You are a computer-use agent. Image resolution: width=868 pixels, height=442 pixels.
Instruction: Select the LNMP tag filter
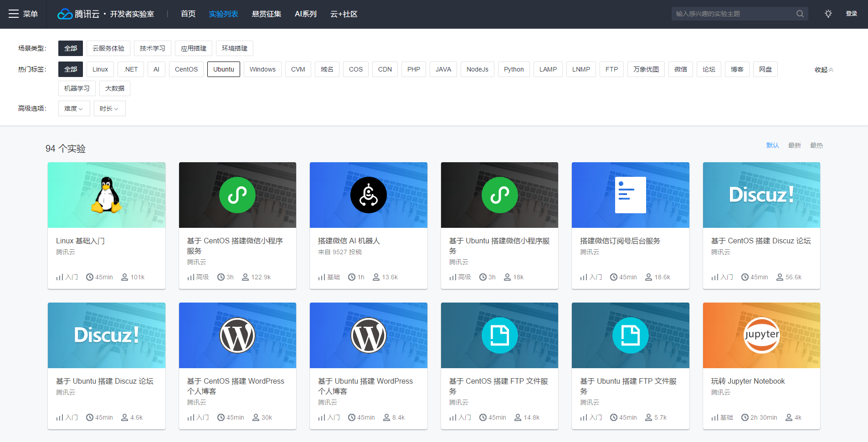(581, 69)
